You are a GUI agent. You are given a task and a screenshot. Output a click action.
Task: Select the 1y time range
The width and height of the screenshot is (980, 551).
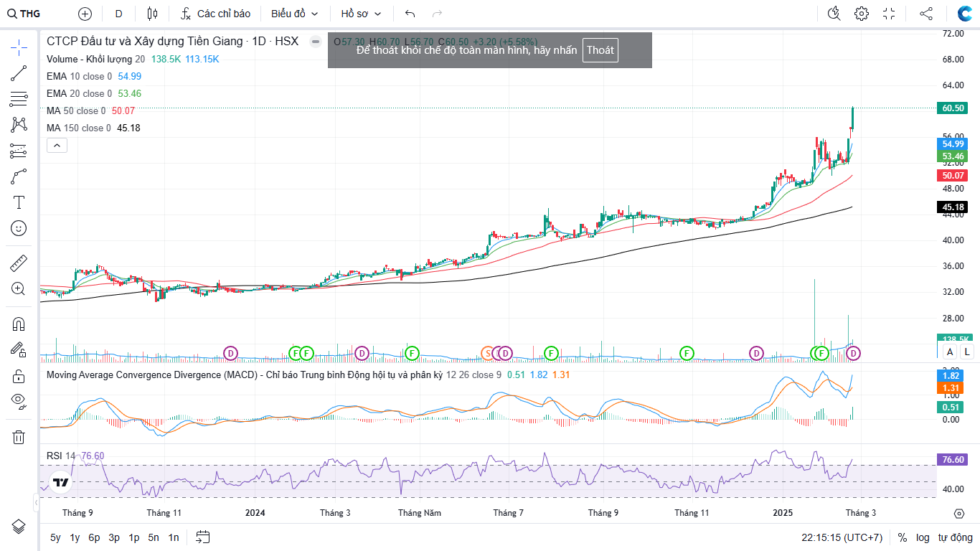point(75,537)
